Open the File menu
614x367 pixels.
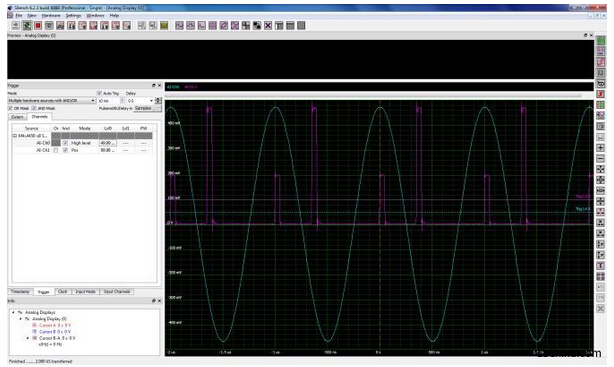pos(19,15)
